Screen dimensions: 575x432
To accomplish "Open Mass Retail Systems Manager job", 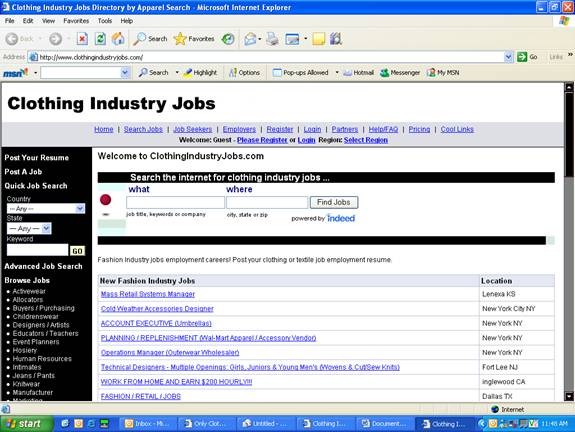I will tap(148, 294).
